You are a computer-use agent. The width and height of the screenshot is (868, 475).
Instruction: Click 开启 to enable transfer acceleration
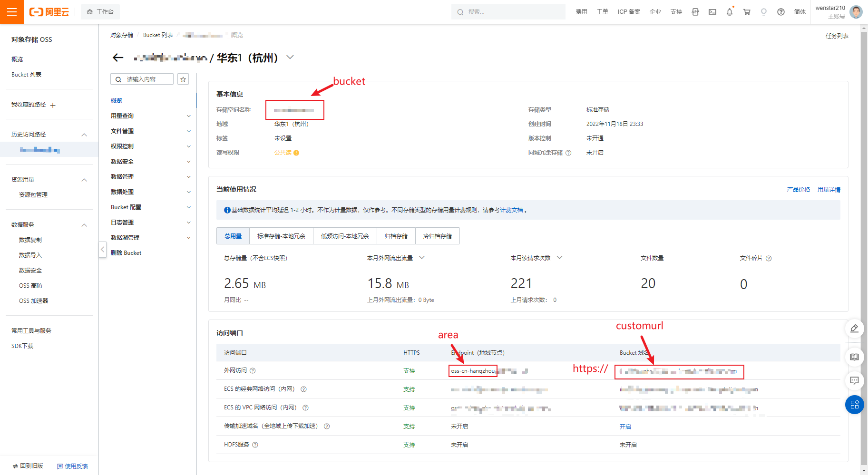coord(625,427)
